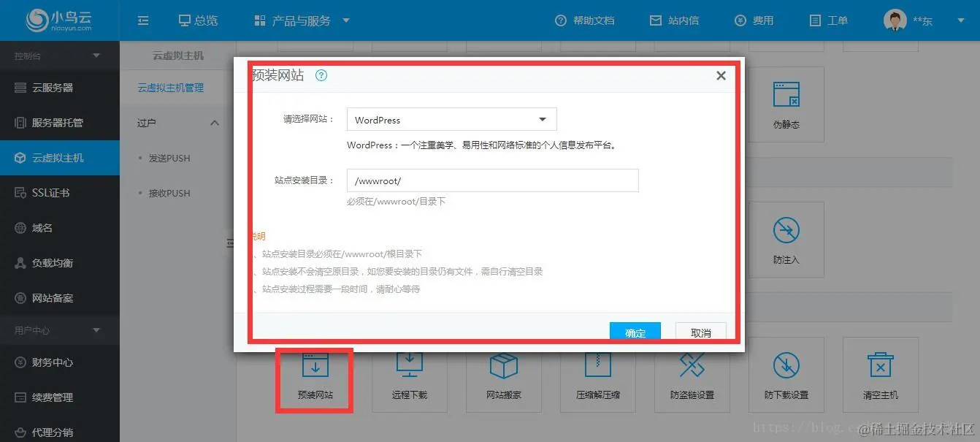Expand 产品与服务 menu
The height and width of the screenshot is (442, 980).
coord(302,20)
